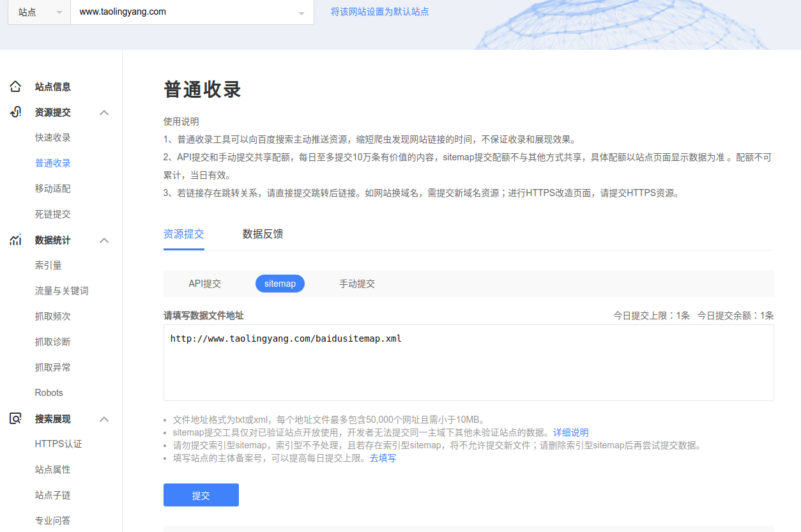This screenshot has width=801, height=532.
Task: Select the sitemap sub-tab
Action: pos(280,284)
